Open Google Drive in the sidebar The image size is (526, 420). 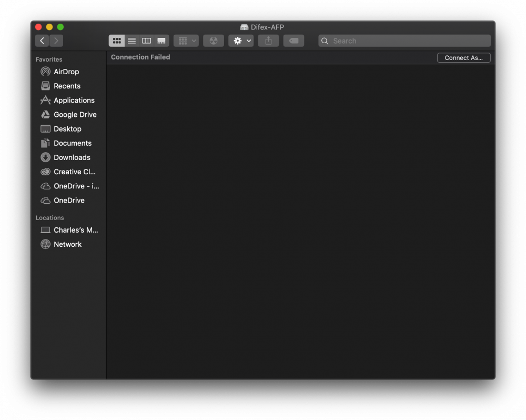tap(69, 115)
